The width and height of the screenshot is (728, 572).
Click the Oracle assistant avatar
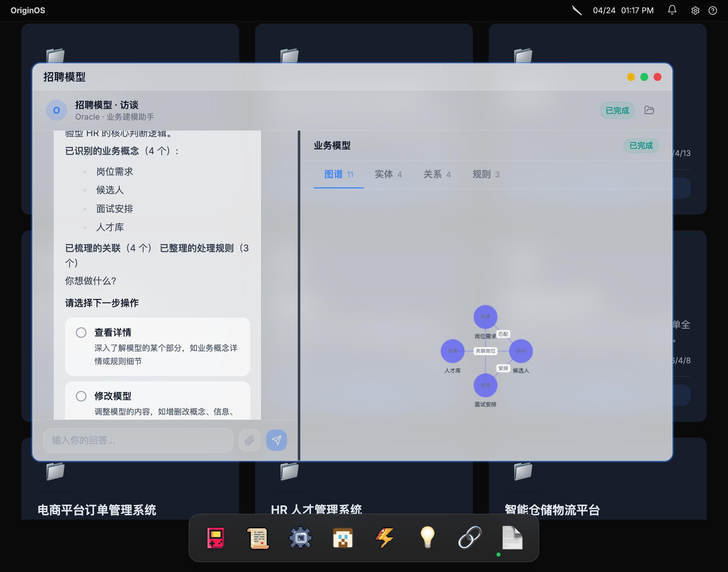[x=56, y=110]
